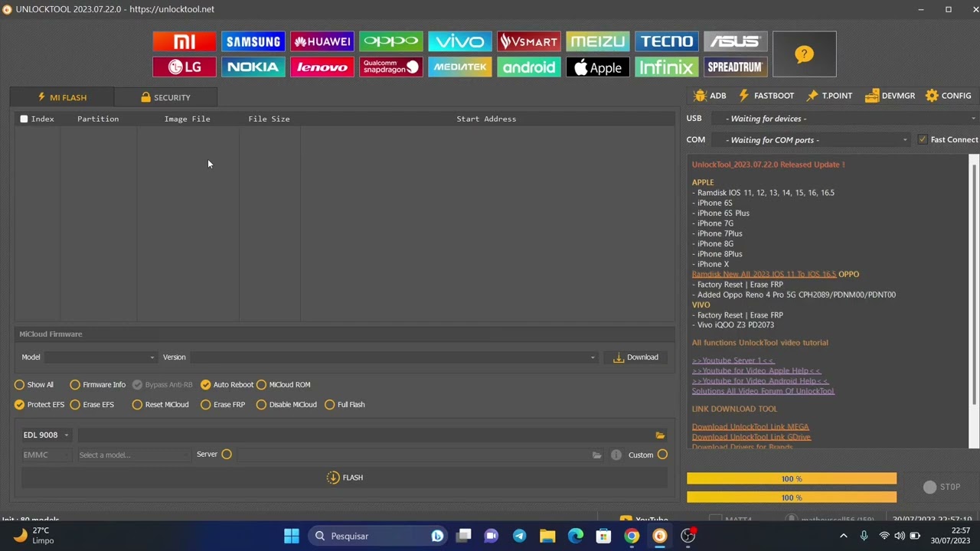Browse loader file icon near Custom

click(x=596, y=455)
